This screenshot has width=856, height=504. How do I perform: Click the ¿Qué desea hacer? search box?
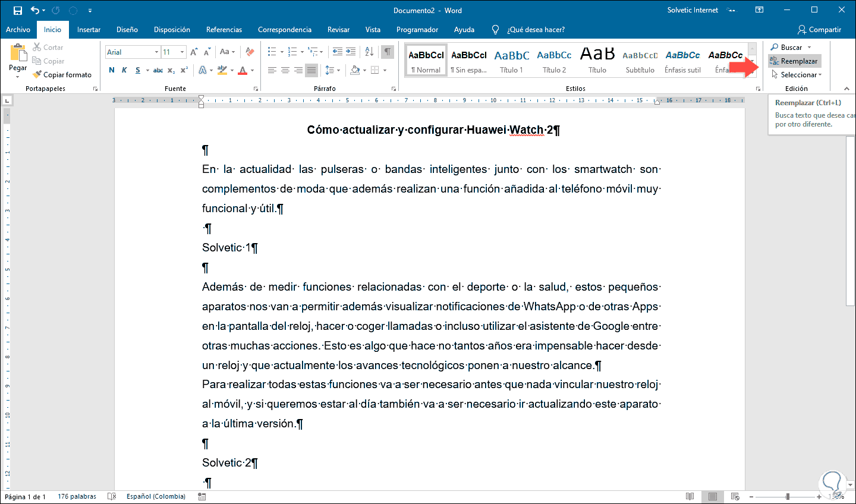(x=536, y=30)
